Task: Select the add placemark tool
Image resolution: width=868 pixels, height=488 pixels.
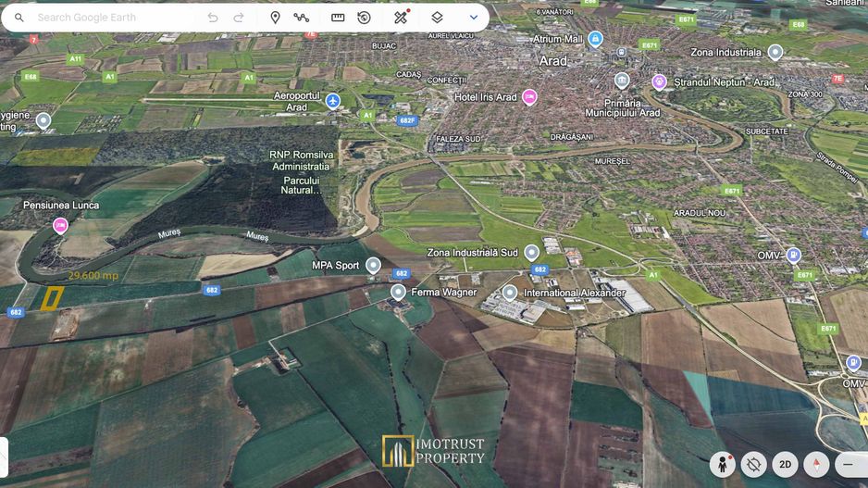Action: [275, 18]
